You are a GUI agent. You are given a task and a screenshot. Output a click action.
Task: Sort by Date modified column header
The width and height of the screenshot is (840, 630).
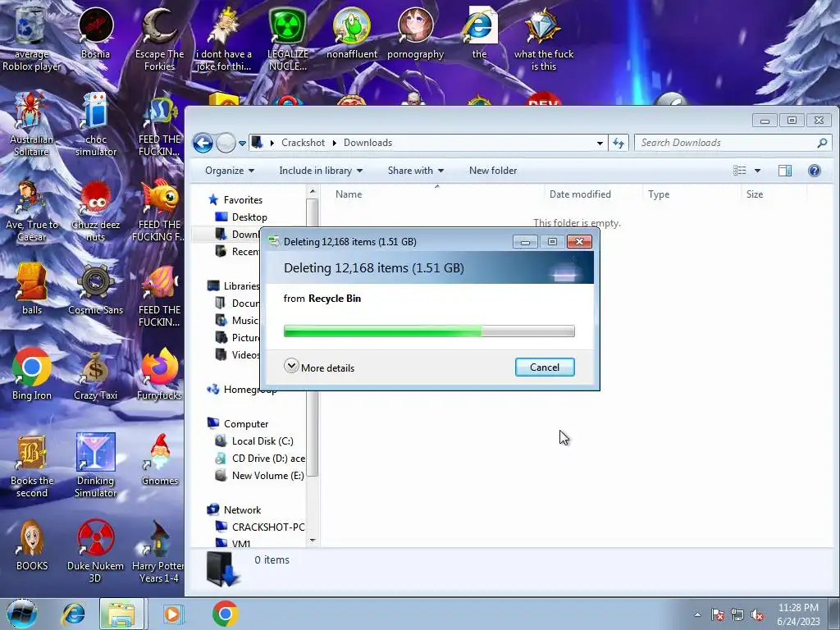594,194
